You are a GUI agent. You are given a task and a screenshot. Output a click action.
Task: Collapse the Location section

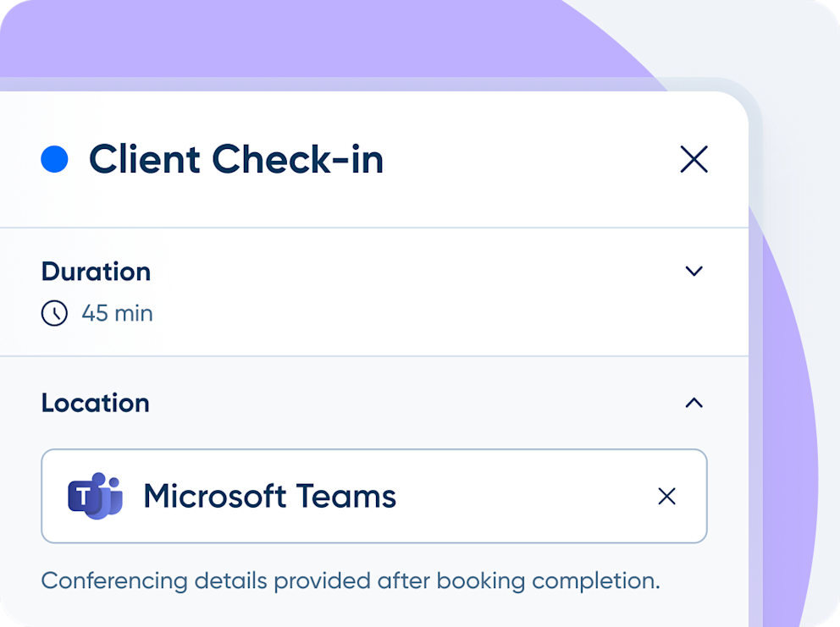694,404
